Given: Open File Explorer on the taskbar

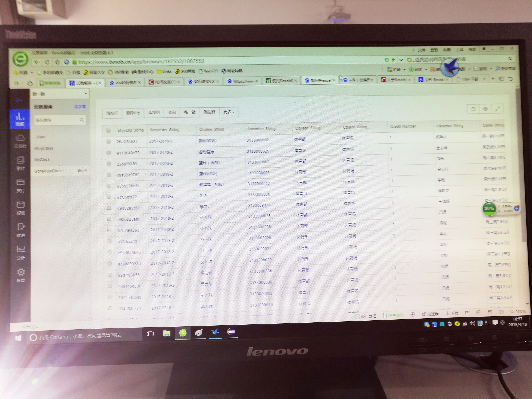Looking at the screenshot, I should coord(166,333).
